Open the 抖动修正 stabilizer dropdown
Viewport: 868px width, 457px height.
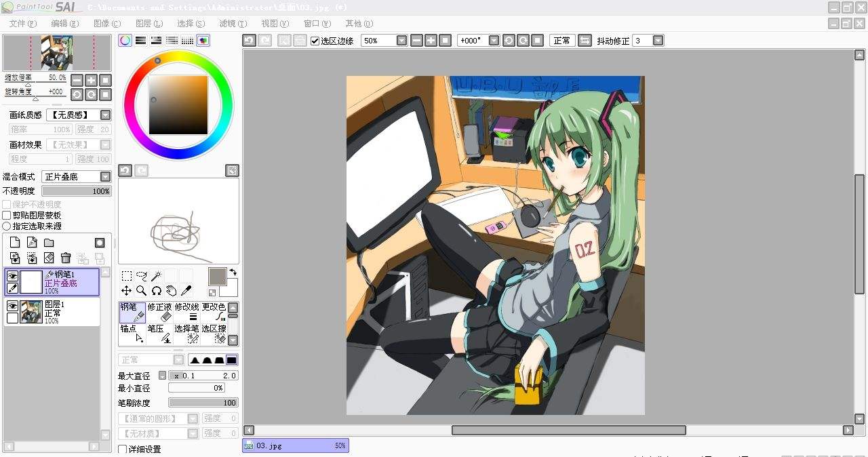[658, 41]
